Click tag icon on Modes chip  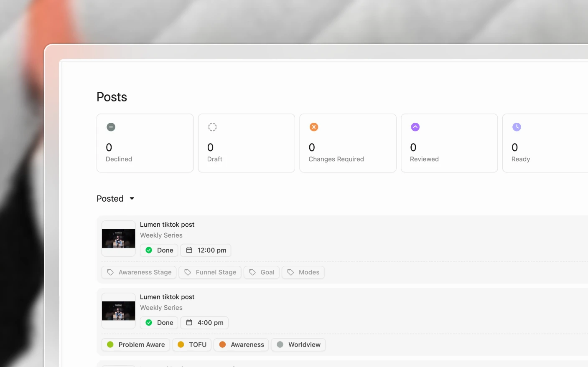(290, 272)
